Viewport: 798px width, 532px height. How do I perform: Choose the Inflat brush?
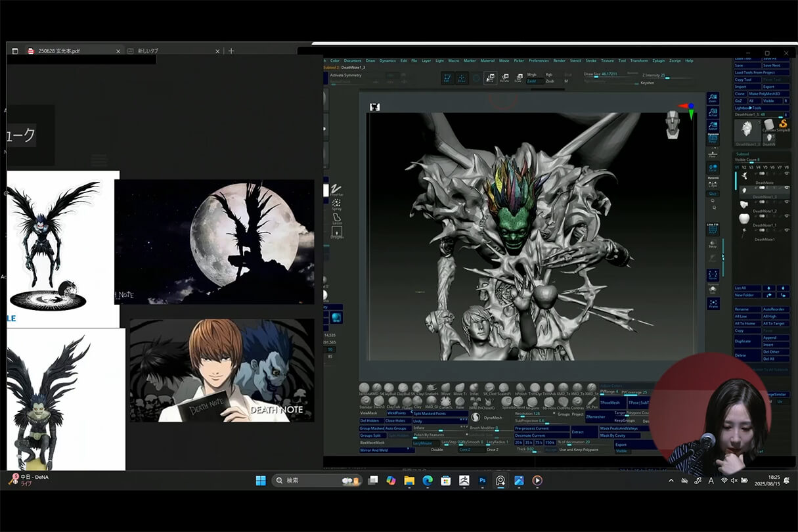click(474, 388)
